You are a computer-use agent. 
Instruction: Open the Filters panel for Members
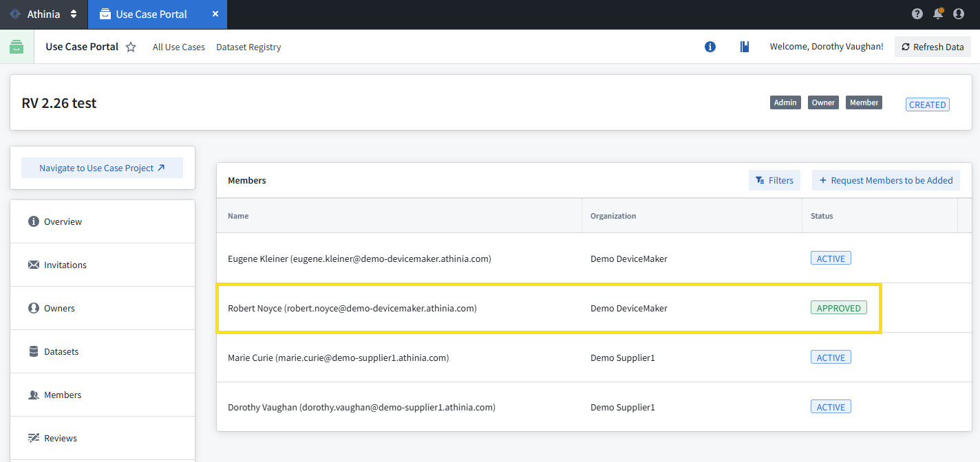coord(774,180)
